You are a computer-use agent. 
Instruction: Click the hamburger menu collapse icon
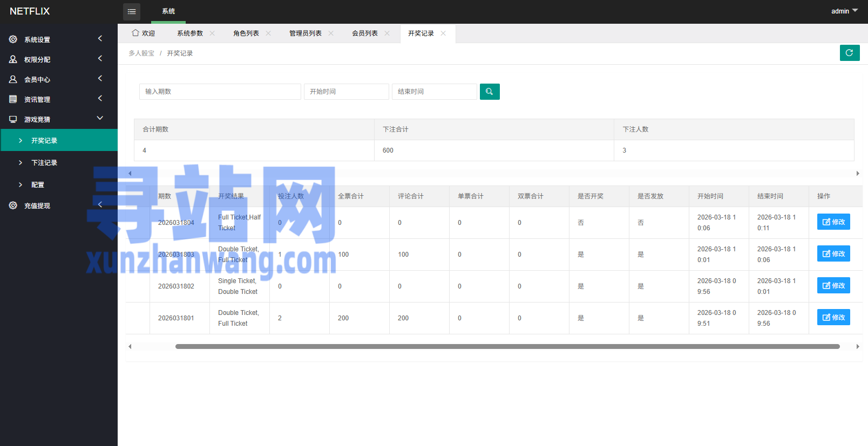point(131,11)
